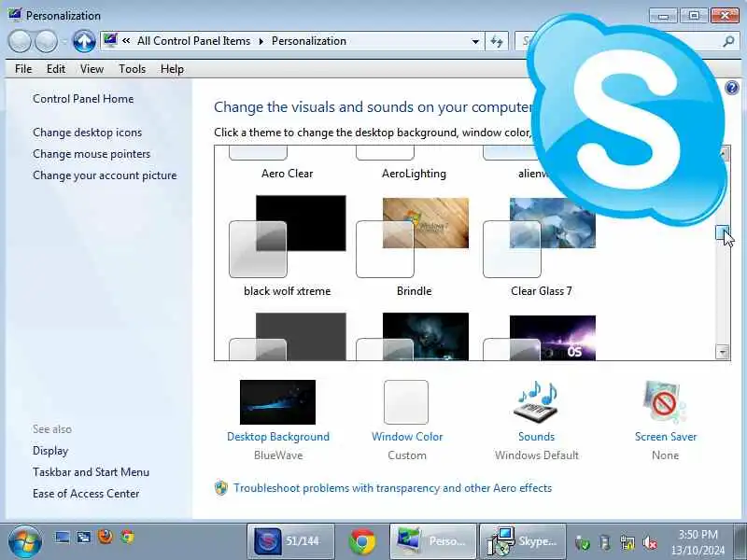The height and width of the screenshot is (560, 747).
Task: Open the File menu
Action: click(x=23, y=69)
